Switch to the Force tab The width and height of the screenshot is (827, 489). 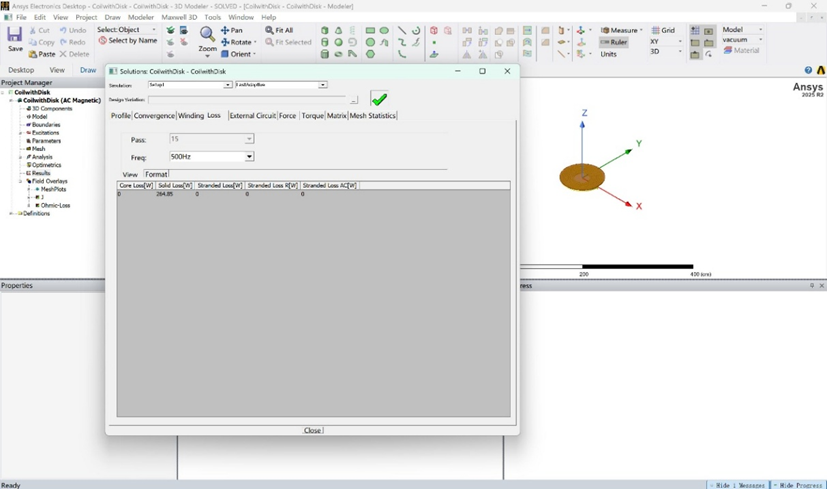287,116
